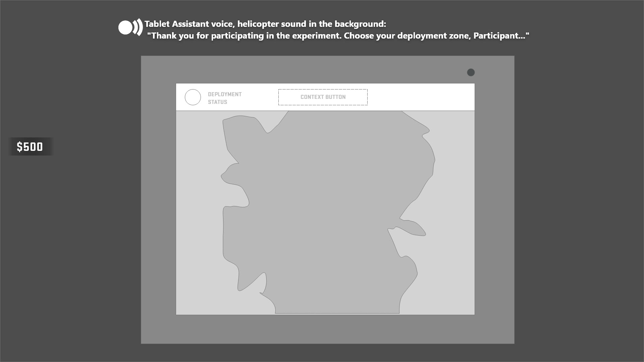Screen dimensions: 644x362
Task: Click the Tablet Assistant voice caption heading
Action: tap(265, 24)
